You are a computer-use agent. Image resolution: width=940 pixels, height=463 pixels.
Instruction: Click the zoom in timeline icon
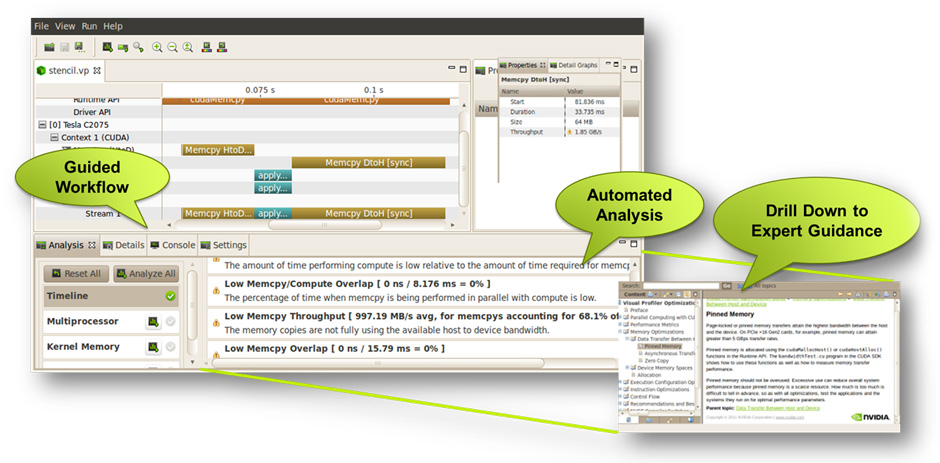pos(157,47)
